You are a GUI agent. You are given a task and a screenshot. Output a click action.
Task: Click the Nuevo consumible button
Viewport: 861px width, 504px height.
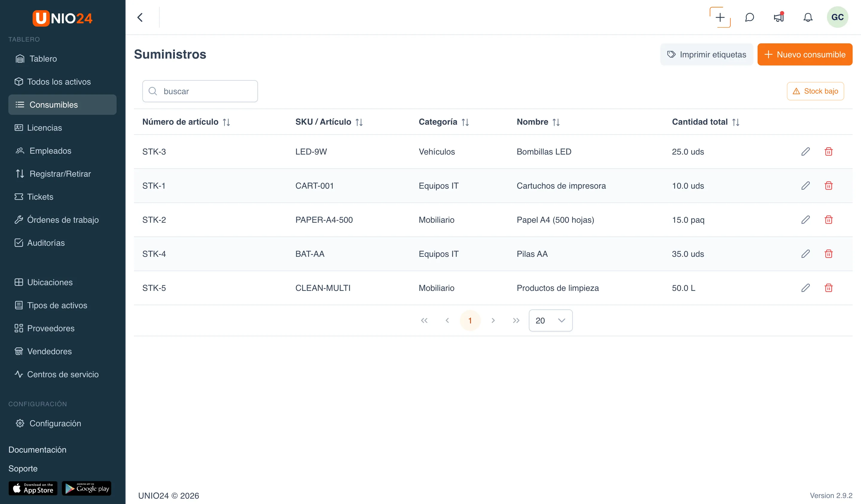pyautogui.click(x=804, y=54)
